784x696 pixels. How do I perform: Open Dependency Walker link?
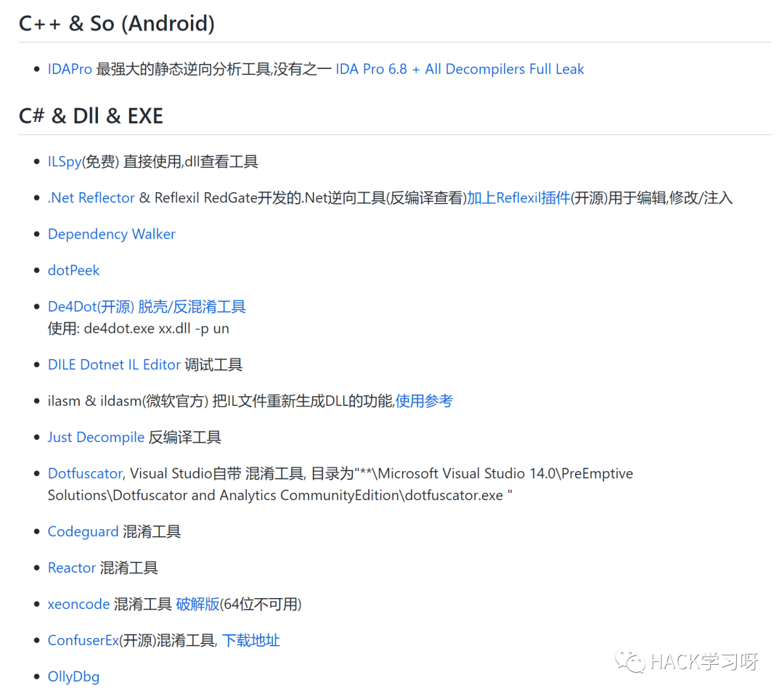pyautogui.click(x=112, y=234)
